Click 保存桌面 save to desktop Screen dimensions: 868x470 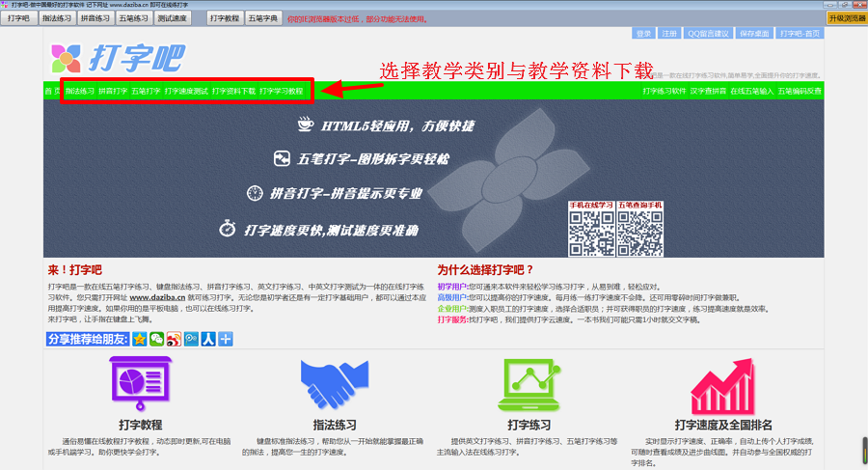[x=754, y=33]
